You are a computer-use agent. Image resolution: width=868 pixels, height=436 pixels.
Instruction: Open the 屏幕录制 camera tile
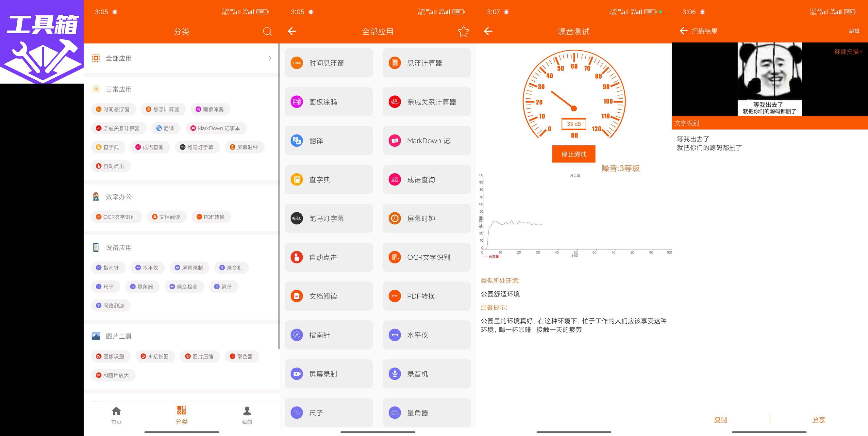click(328, 374)
